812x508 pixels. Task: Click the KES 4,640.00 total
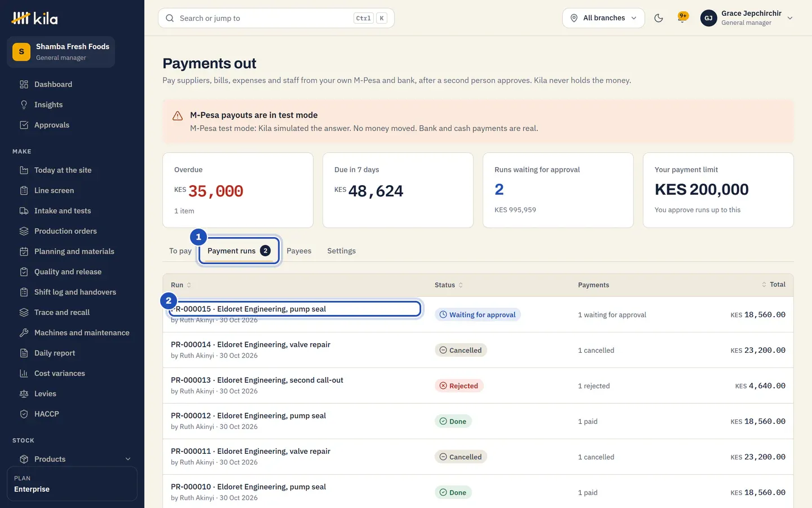(x=760, y=386)
